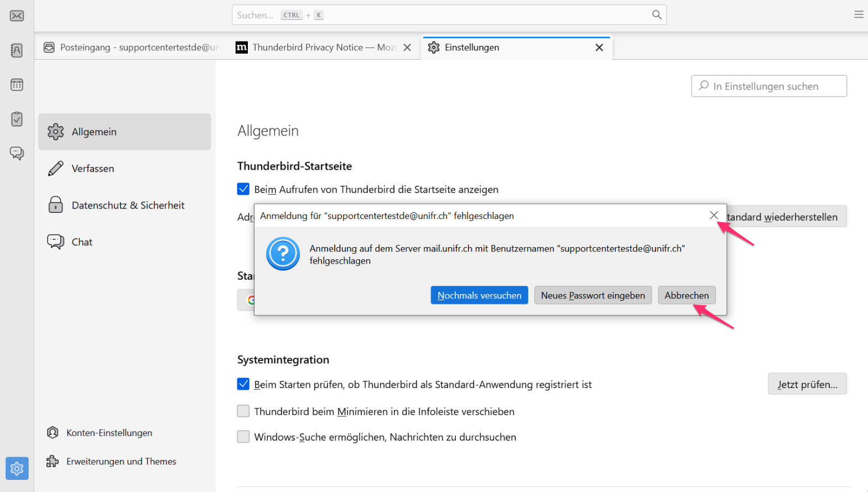868x492 pixels.
Task: Open the Calendar icon in sidebar
Action: coord(17,85)
